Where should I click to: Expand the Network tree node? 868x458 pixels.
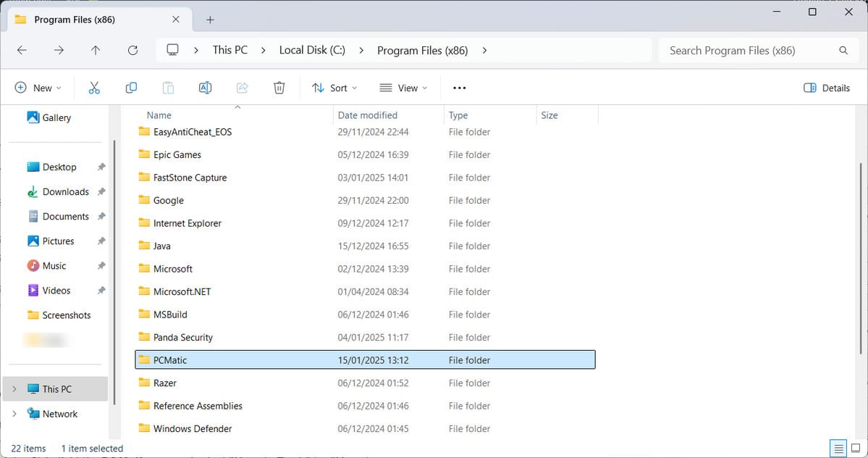[14, 414]
